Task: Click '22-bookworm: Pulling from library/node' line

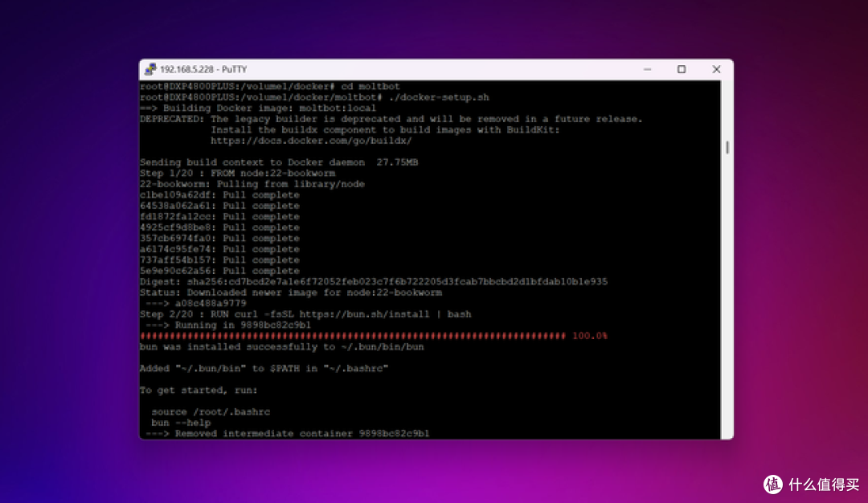Action: 252,184
